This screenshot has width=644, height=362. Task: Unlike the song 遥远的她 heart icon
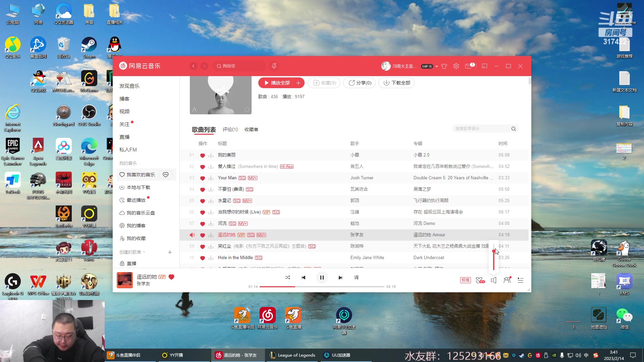coord(203,235)
